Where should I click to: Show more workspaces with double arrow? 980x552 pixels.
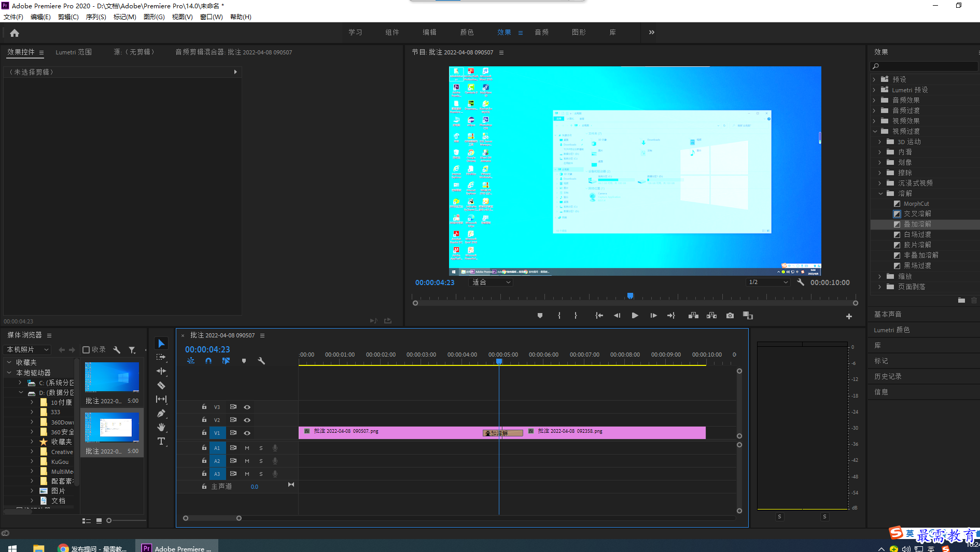click(652, 32)
